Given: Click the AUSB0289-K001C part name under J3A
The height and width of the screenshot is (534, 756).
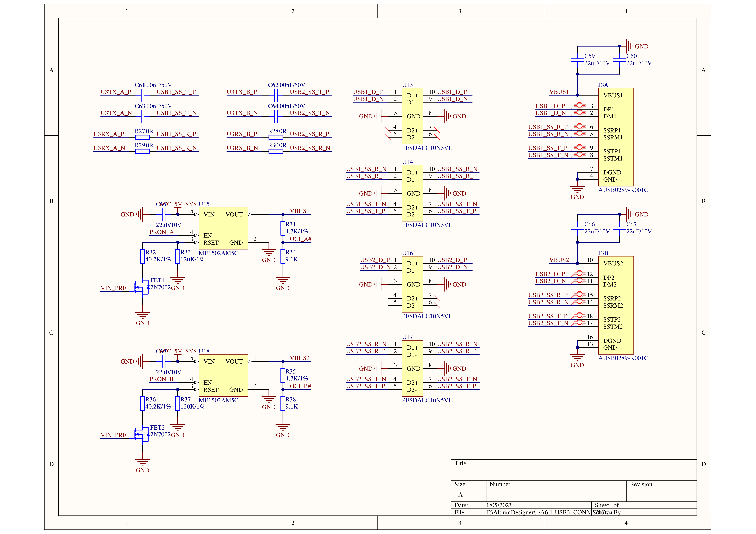Looking at the screenshot, I should 623,190.
